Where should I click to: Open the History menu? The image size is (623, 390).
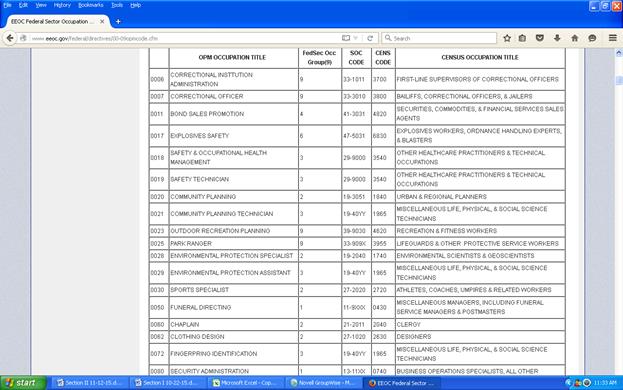click(62, 5)
